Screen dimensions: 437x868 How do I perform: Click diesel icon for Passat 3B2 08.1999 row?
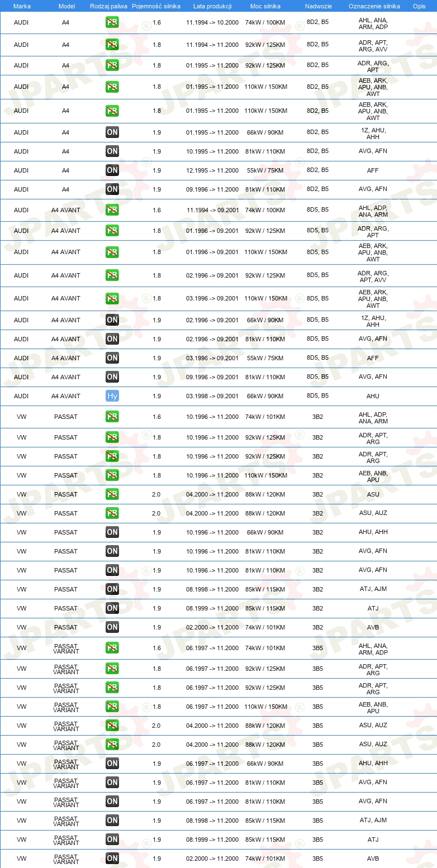tap(112, 608)
